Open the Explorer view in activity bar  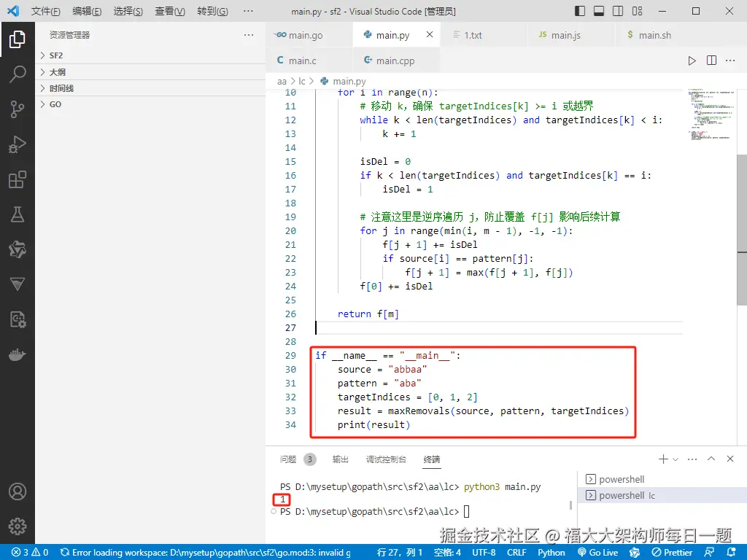pos(18,39)
